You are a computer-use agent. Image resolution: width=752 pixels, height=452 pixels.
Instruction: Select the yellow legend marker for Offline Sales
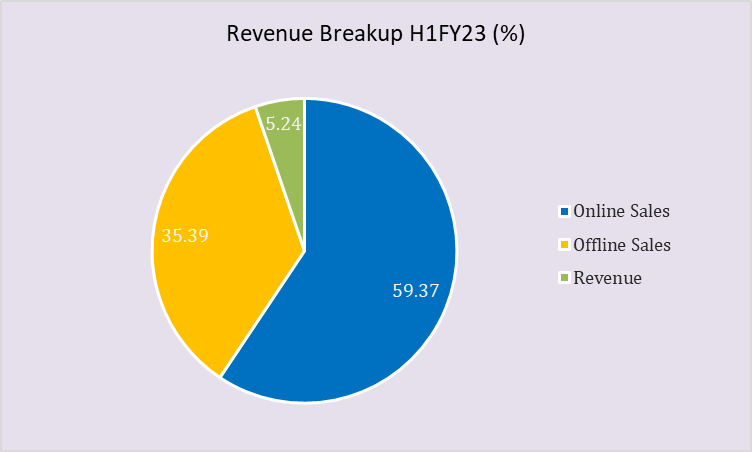click(x=564, y=245)
